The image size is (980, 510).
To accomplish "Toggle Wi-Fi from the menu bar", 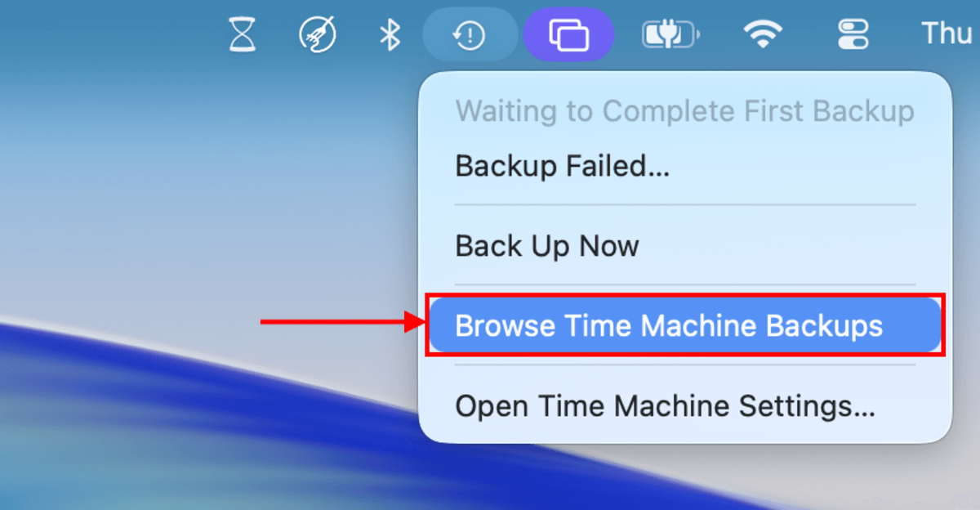I will point(763,34).
